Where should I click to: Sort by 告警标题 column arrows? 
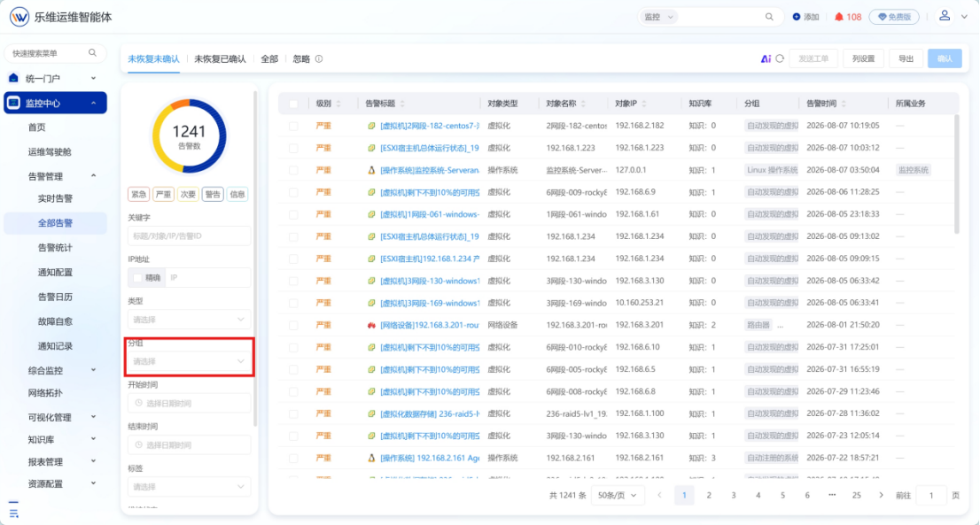[402, 104]
